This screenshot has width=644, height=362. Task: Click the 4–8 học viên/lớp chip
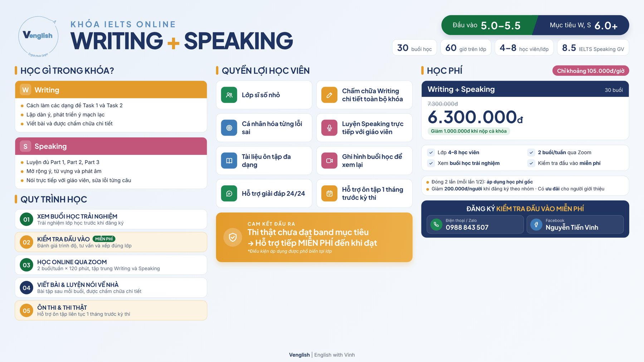[x=524, y=48]
